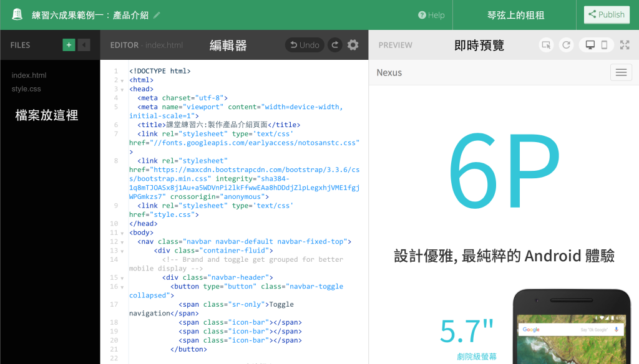Switch preview to mobile view
639x364 pixels.
pos(604,45)
